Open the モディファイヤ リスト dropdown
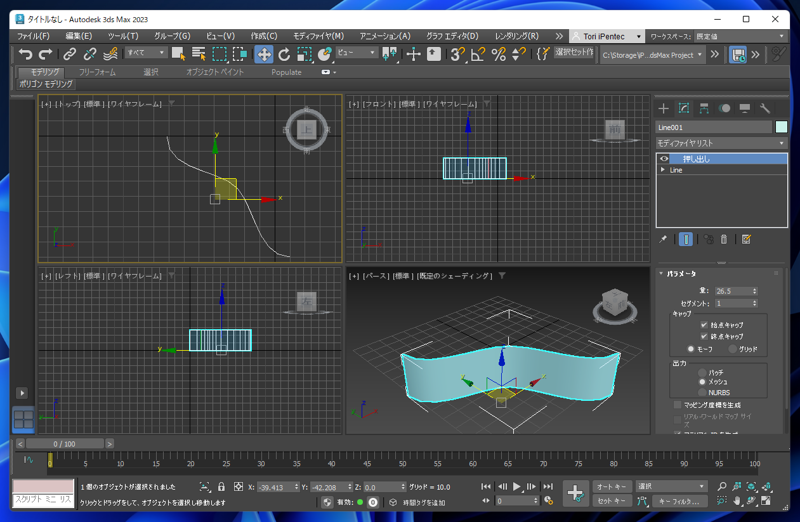The width and height of the screenshot is (800, 522). pyautogui.click(x=721, y=143)
